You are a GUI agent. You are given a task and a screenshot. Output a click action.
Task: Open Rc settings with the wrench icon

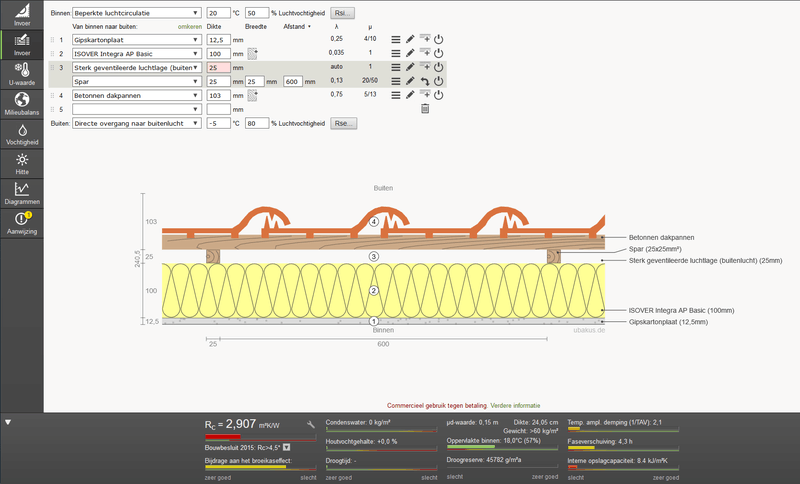click(311, 424)
